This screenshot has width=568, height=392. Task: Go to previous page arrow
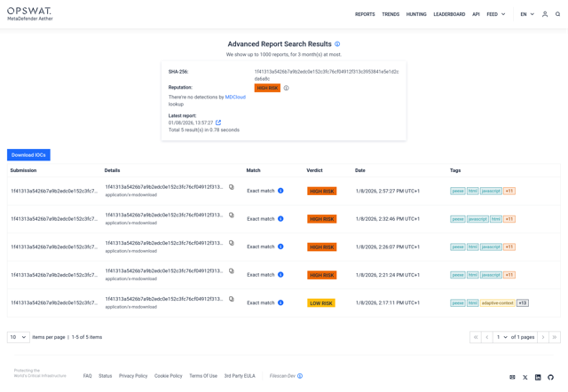pyautogui.click(x=487, y=337)
